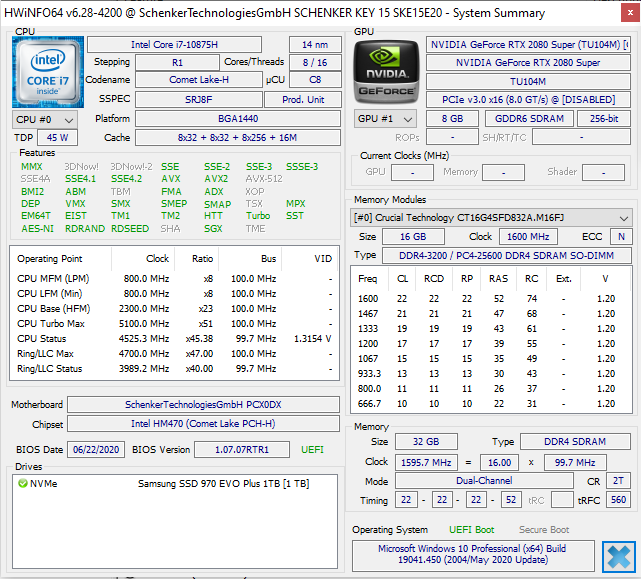
Task: Click the SRJ8F SSPEC value
Action: click(x=199, y=99)
